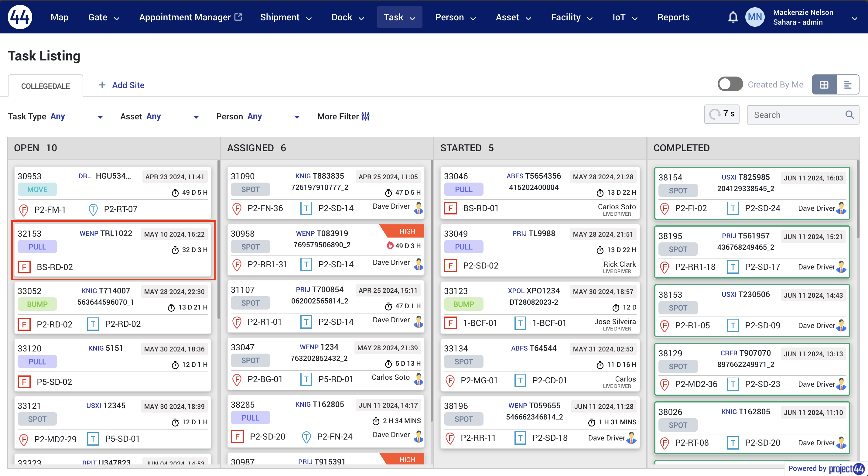Click task number 38129
The width and height of the screenshot is (868, 476).
pyautogui.click(x=670, y=353)
